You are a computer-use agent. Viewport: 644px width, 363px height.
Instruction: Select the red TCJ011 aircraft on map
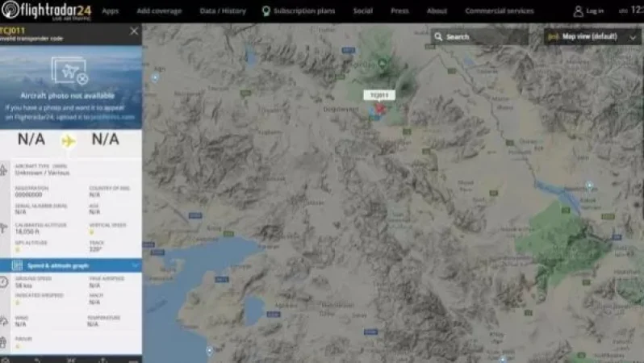coord(379,108)
